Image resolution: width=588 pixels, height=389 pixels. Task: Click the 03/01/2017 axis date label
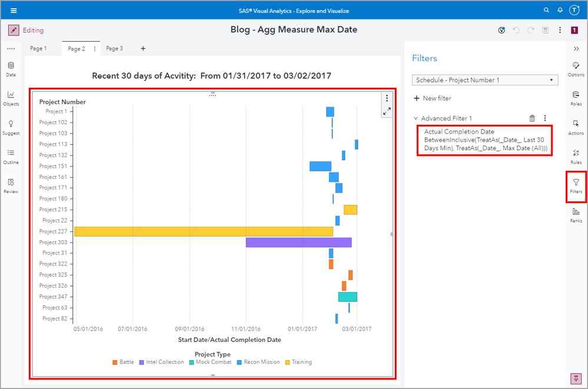356,329
